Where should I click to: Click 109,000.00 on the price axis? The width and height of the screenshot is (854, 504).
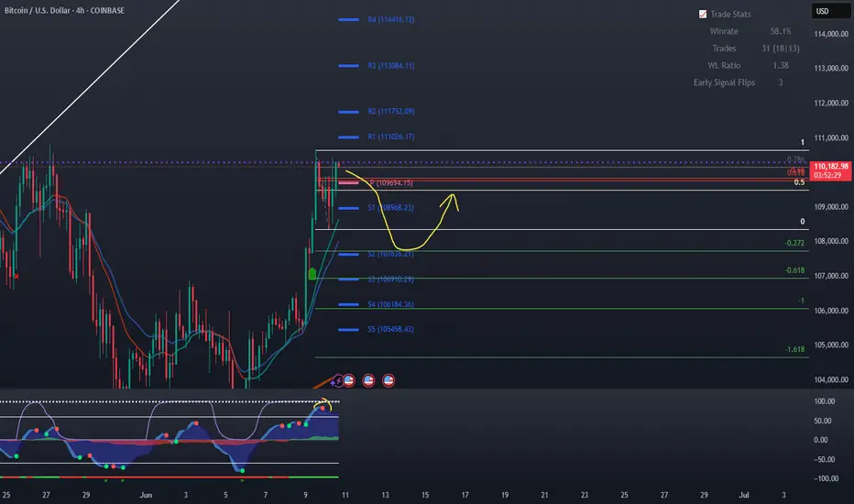click(x=831, y=207)
